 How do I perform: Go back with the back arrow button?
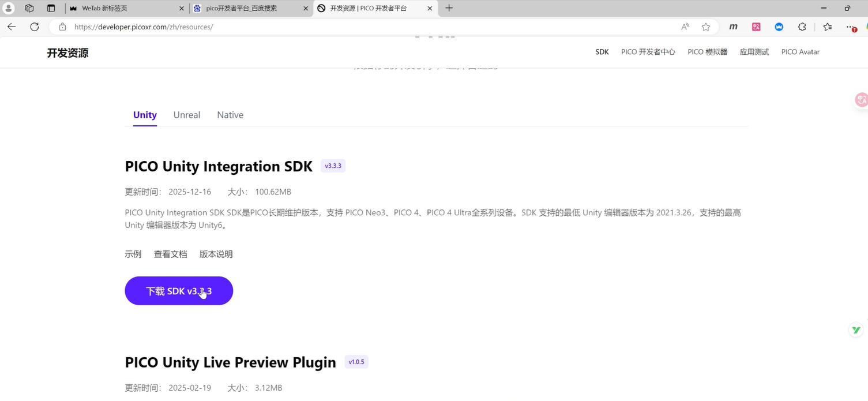(12, 27)
